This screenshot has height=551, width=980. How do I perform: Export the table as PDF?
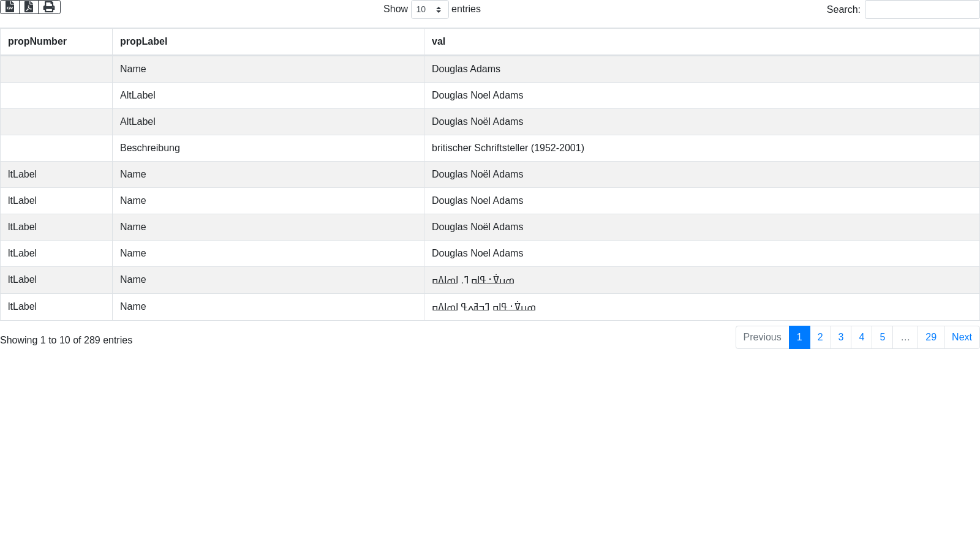click(29, 7)
